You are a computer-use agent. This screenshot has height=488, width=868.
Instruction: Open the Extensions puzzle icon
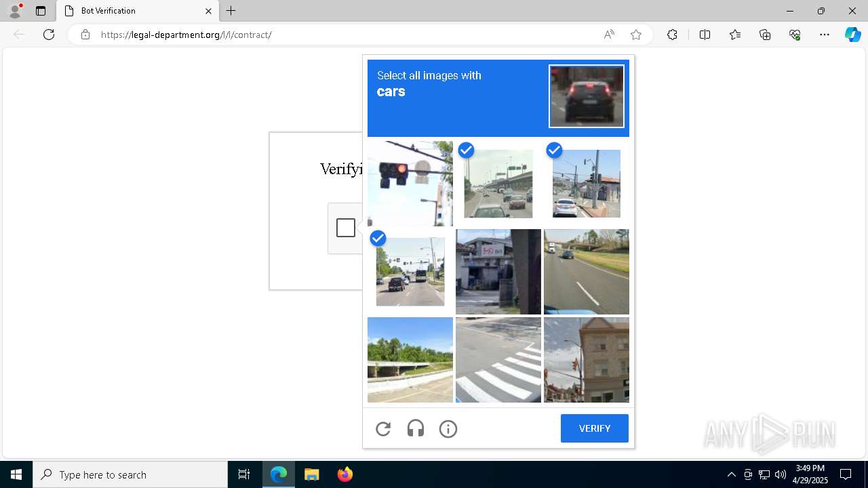(x=672, y=35)
